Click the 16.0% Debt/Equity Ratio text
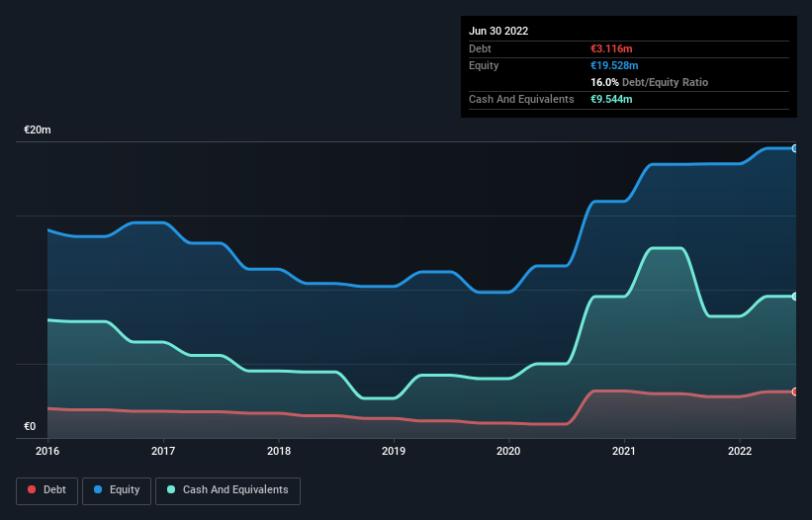Image resolution: width=812 pixels, height=520 pixels. 650,82
